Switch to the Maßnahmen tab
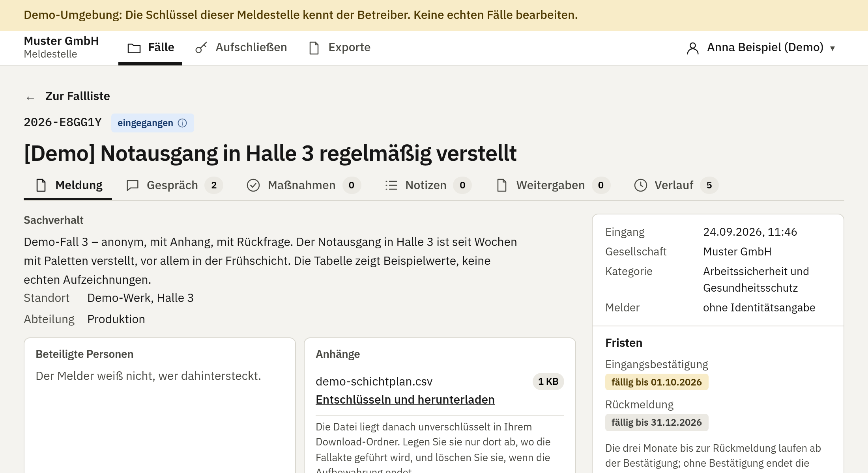868x473 pixels. pyautogui.click(x=303, y=185)
